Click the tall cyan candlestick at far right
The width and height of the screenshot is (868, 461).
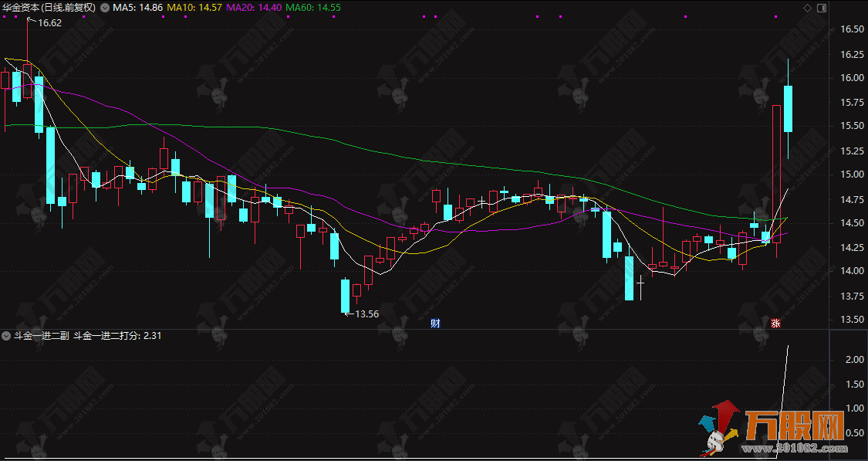788,109
